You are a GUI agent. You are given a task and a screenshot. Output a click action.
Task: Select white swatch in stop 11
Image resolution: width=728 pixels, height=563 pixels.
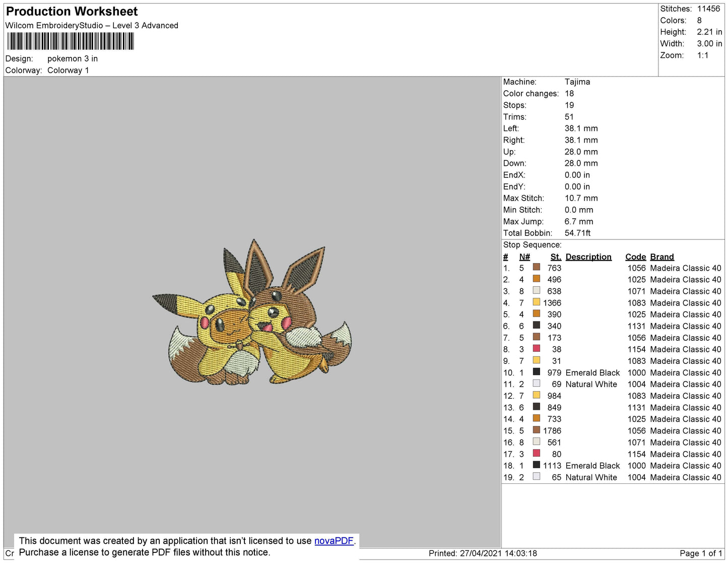click(537, 383)
